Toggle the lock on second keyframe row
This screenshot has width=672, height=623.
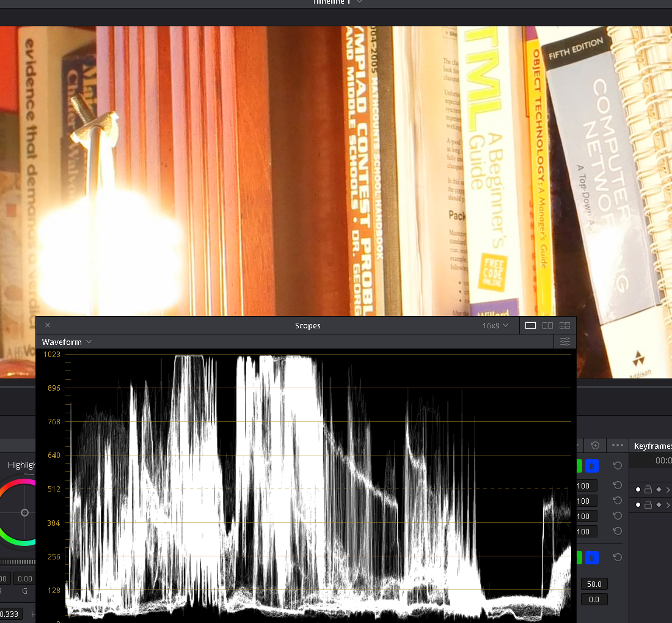(648, 504)
